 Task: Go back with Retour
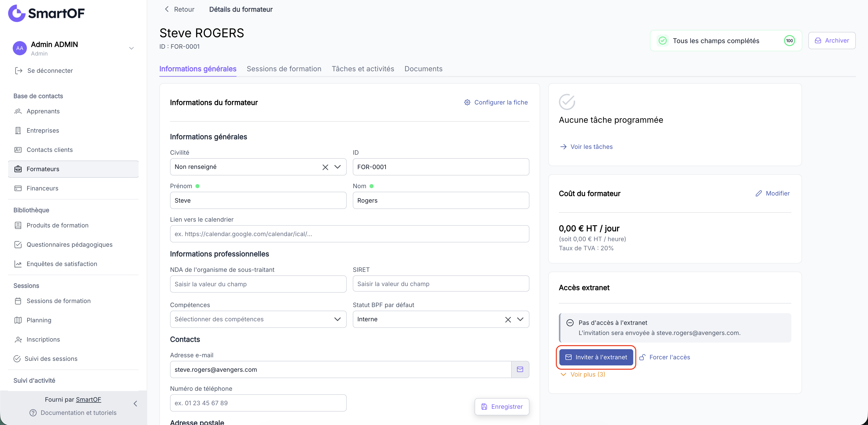point(179,9)
